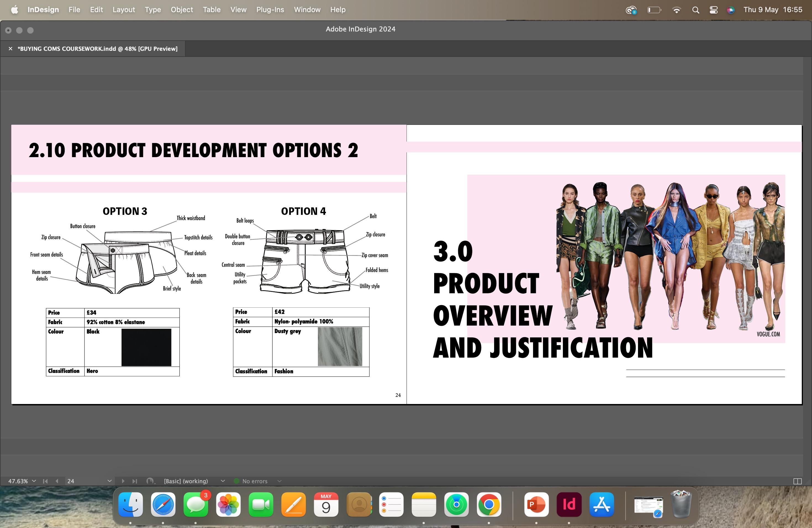The image size is (812, 528).
Task: Switch to BUYING COMS COURSEWORK.indd tab
Action: pos(97,49)
